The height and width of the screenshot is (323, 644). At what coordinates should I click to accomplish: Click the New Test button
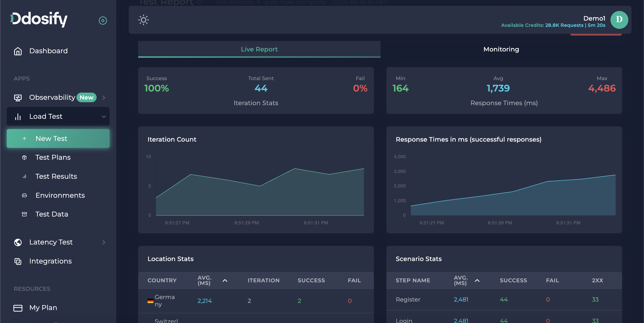[58, 138]
